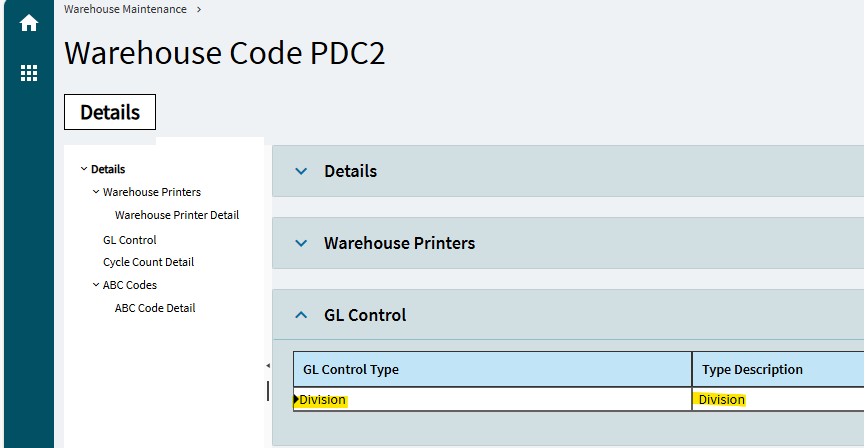864x448 pixels.
Task: Select Warehouse Printer Detail in tree
Action: pyautogui.click(x=177, y=215)
